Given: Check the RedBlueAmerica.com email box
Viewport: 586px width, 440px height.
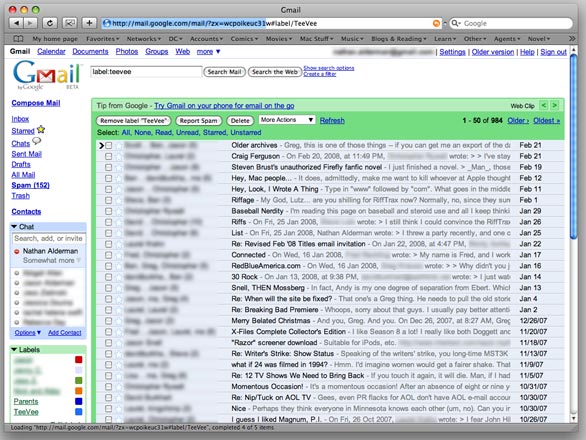Looking at the screenshot, I should 109,266.
